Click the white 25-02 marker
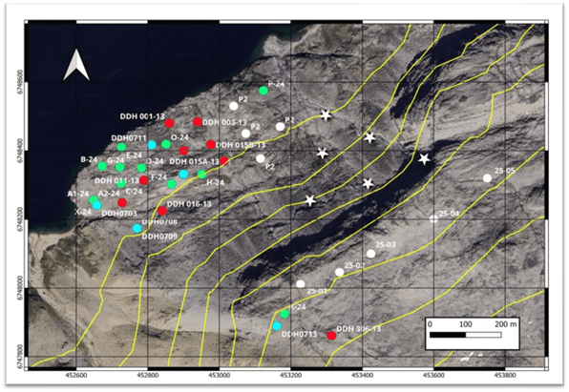569x392 pixels. click(339, 272)
